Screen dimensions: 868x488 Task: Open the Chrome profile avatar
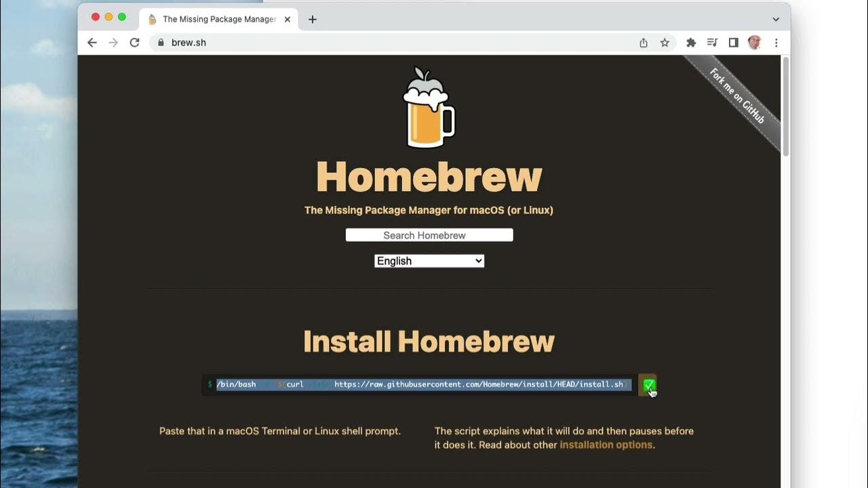coord(754,43)
